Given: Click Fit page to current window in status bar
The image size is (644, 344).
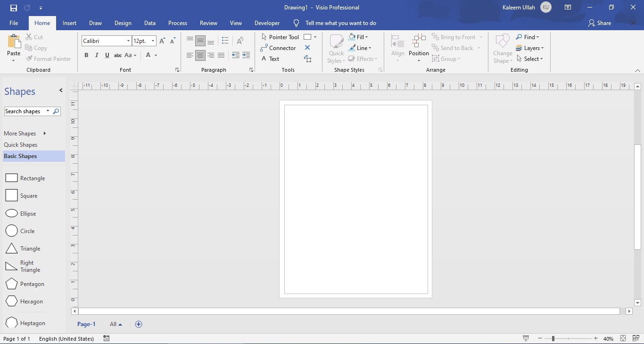Looking at the screenshot, I should [x=624, y=338].
